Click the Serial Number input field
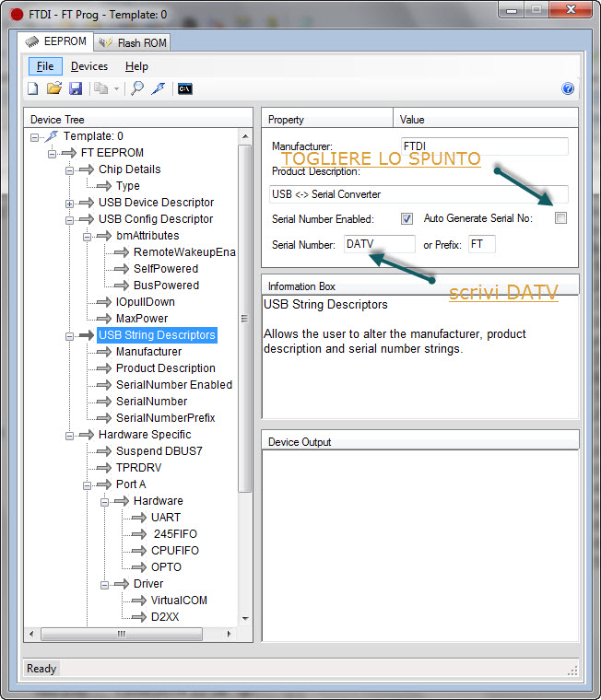This screenshot has height=700, width=601. click(380, 244)
